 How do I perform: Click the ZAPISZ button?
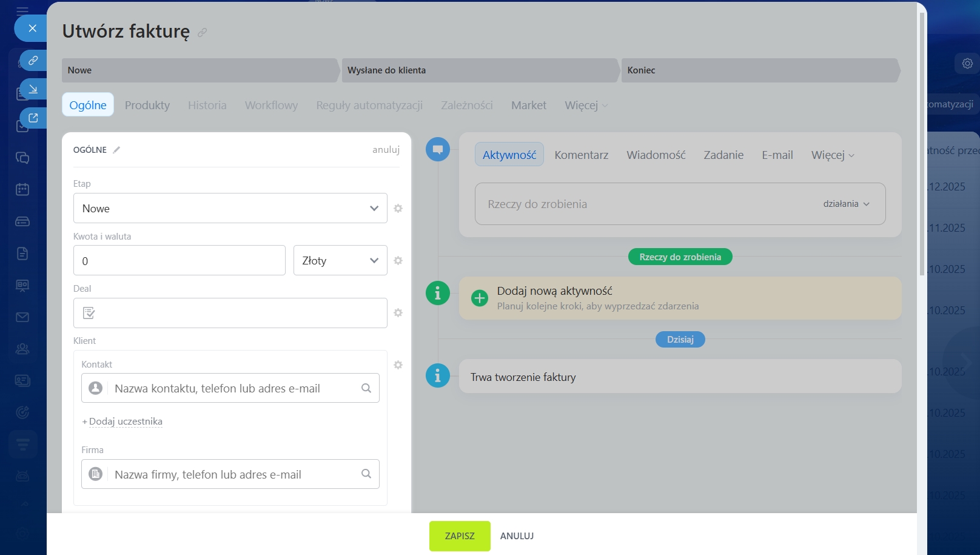[x=459, y=536]
